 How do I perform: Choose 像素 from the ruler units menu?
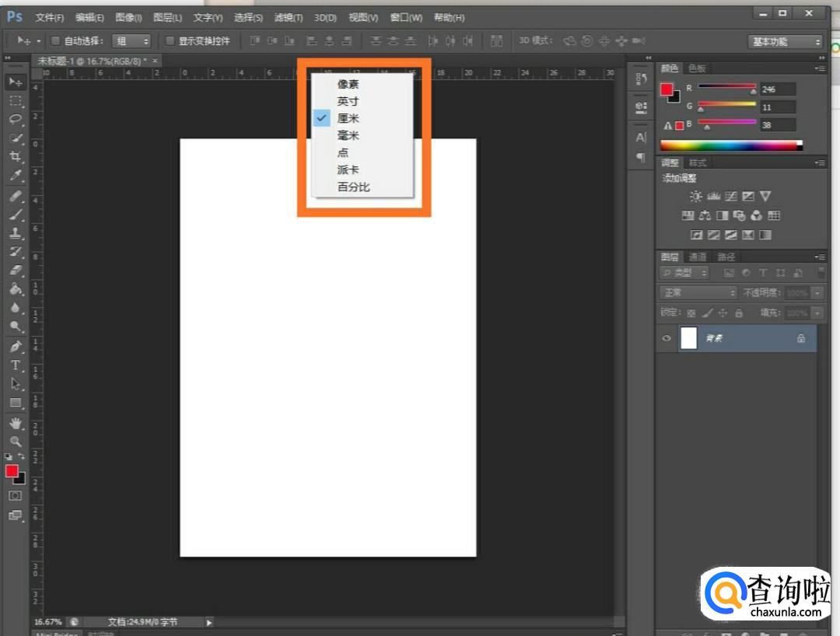coord(348,84)
